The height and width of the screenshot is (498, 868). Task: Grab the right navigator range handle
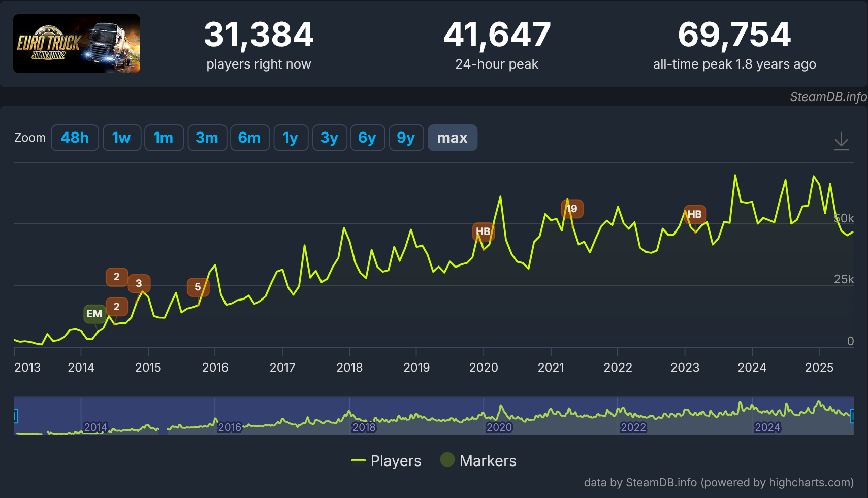click(x=852, y=416)
